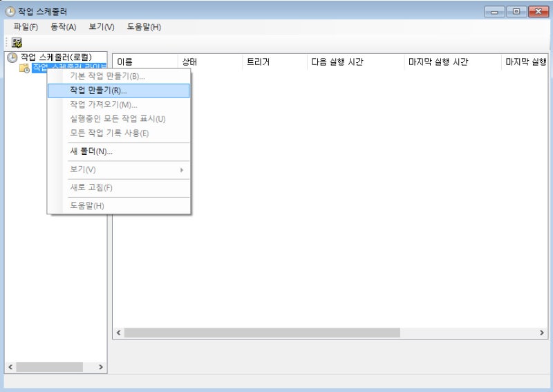Sort by the 다음 실행 시간 column
The width and height of the screenshot is (553, 392).
click(x=355, y=62)
